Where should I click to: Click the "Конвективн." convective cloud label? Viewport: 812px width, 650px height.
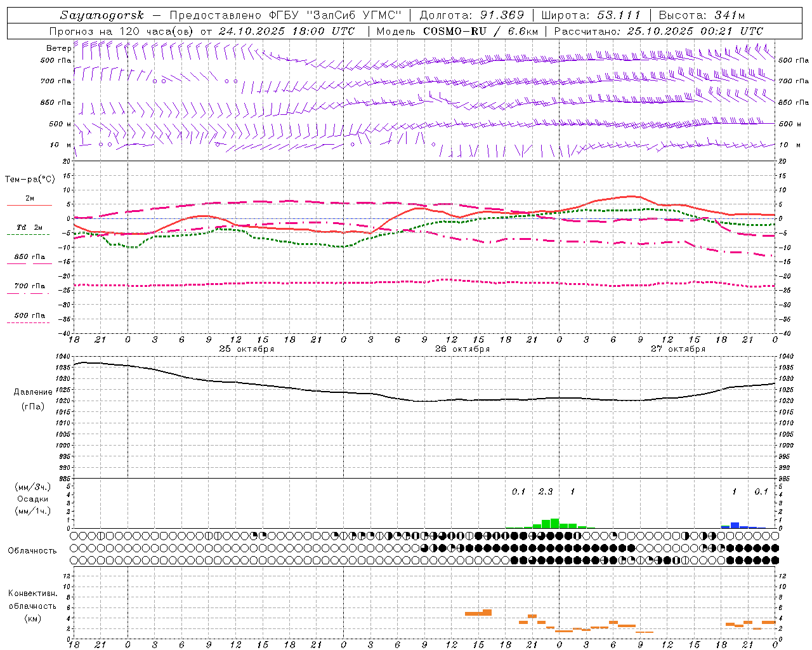point(32,594)
